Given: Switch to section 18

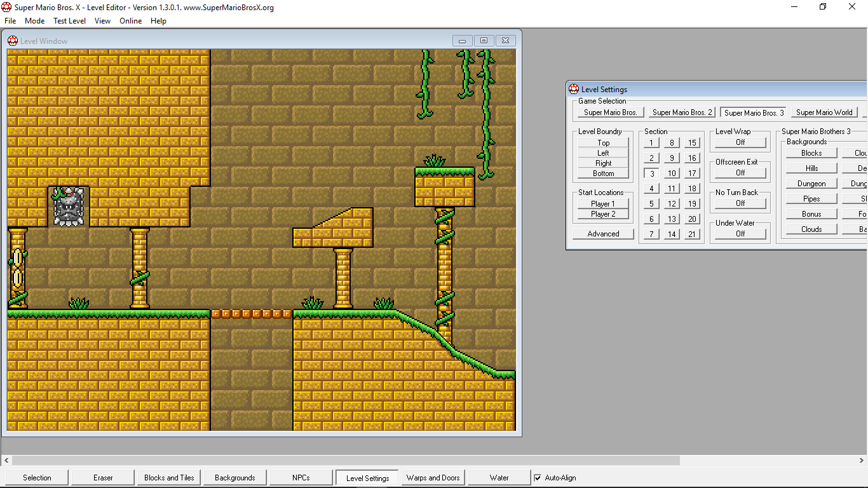Looking at the screenshot, I should pyautogui.click(x=692, y=189).
